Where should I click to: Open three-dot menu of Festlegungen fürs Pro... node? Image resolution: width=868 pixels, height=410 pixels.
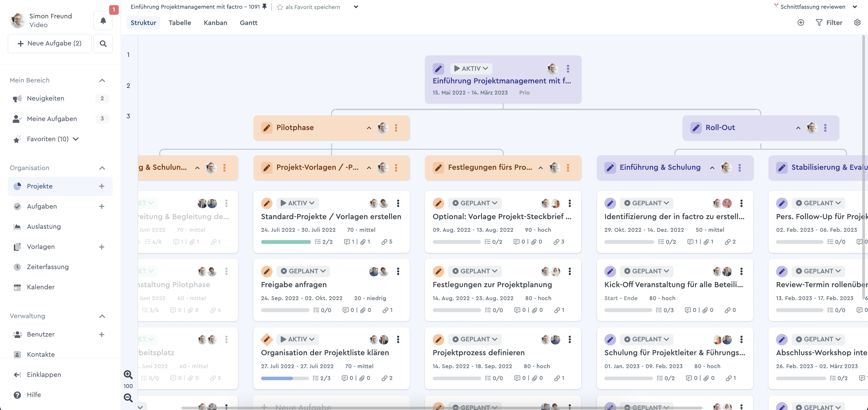(568, 167)
